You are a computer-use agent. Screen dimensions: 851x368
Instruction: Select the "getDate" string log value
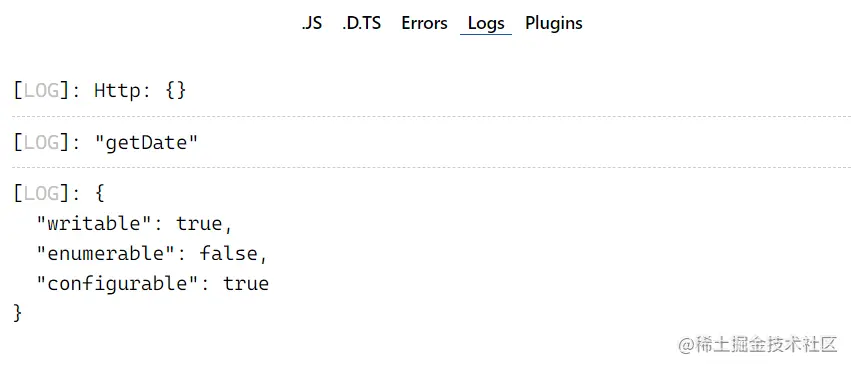pos(147,142)
